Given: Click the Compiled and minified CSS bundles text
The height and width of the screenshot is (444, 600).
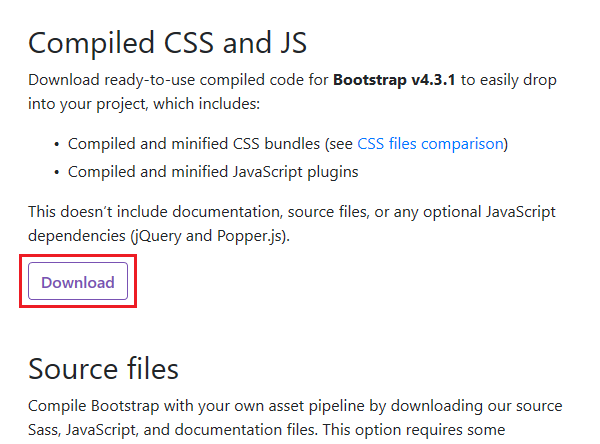Looking at the screenshot, I should point(194,144).
